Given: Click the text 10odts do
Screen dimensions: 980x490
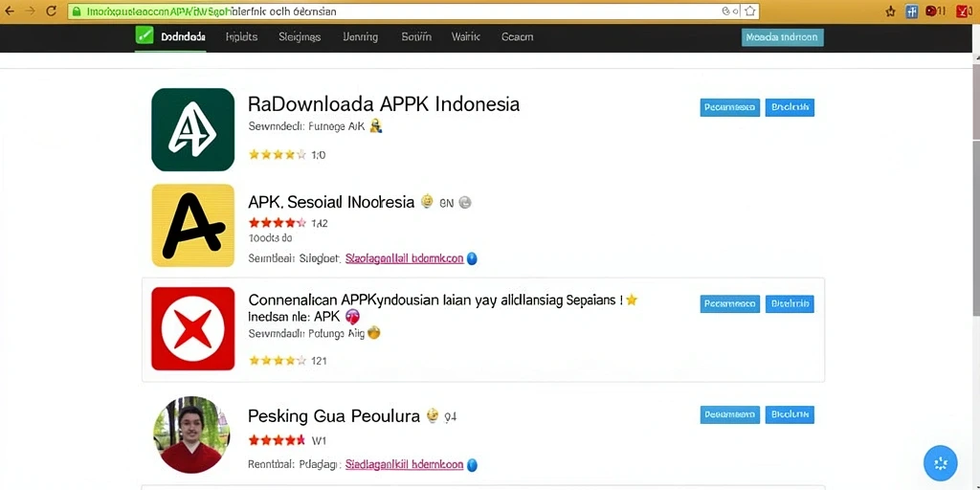Looking at the screenshot, I should click(x=270, y=238).
